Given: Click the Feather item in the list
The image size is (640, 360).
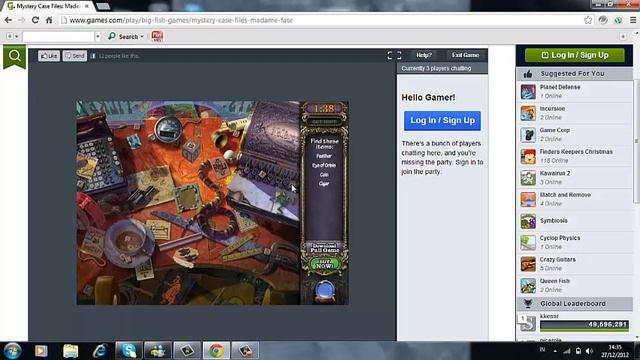Looking at the screenshot, I should pyautogui.click(x=324, y=156).
